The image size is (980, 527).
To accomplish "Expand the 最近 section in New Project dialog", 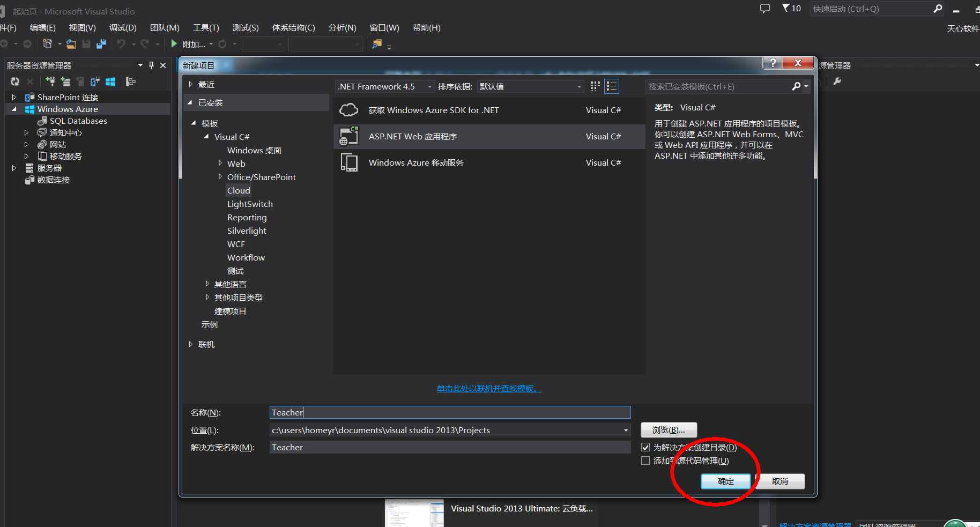I will click(190, 84).
